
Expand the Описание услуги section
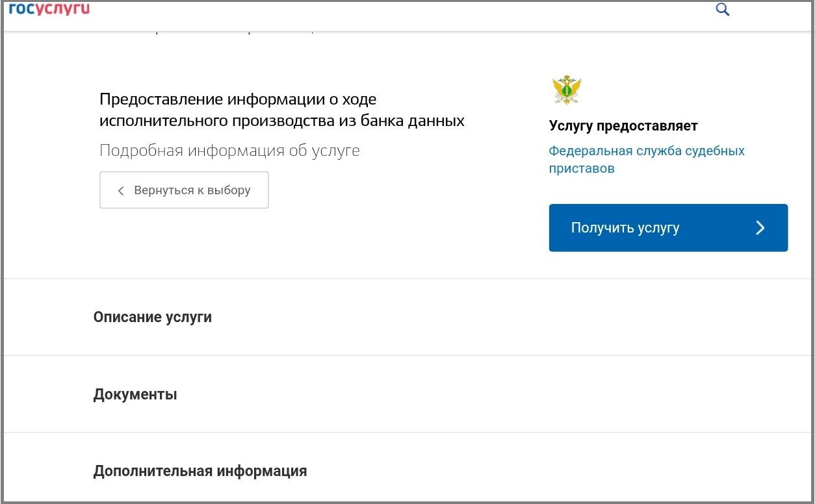[x=153, y=317]
